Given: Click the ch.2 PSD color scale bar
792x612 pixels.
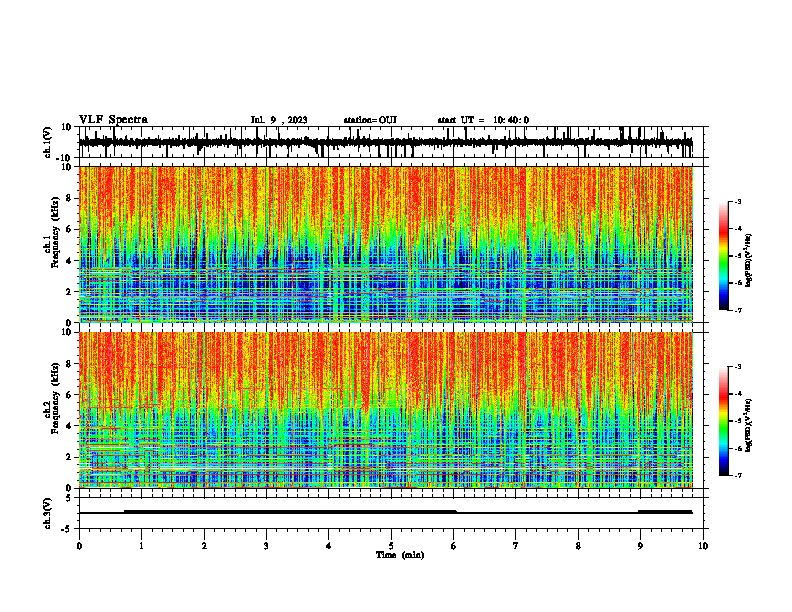Looking at the screenshot, I should pyautogui.click(x=723, y=421).
